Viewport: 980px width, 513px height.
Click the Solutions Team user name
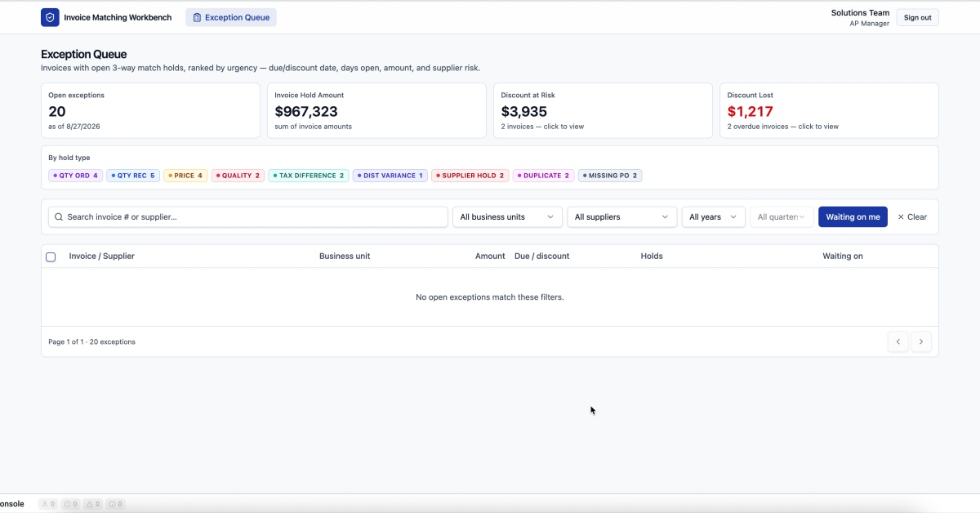pos(860,12)
